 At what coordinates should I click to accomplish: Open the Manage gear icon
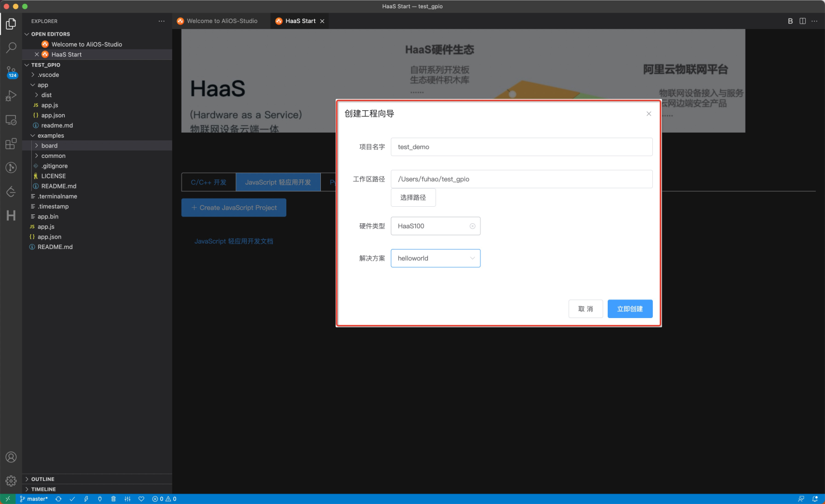click(x=11, y=481)
